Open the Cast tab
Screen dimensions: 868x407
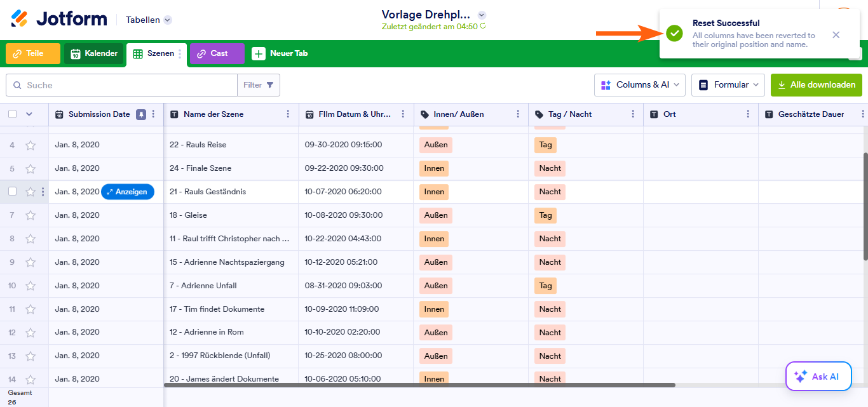[217, 54]
